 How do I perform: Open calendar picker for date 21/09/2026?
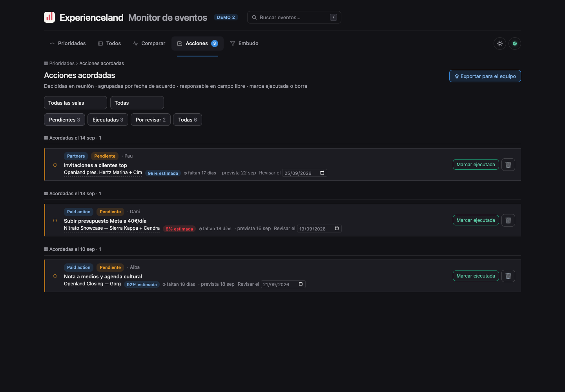[x=301, y=284]
